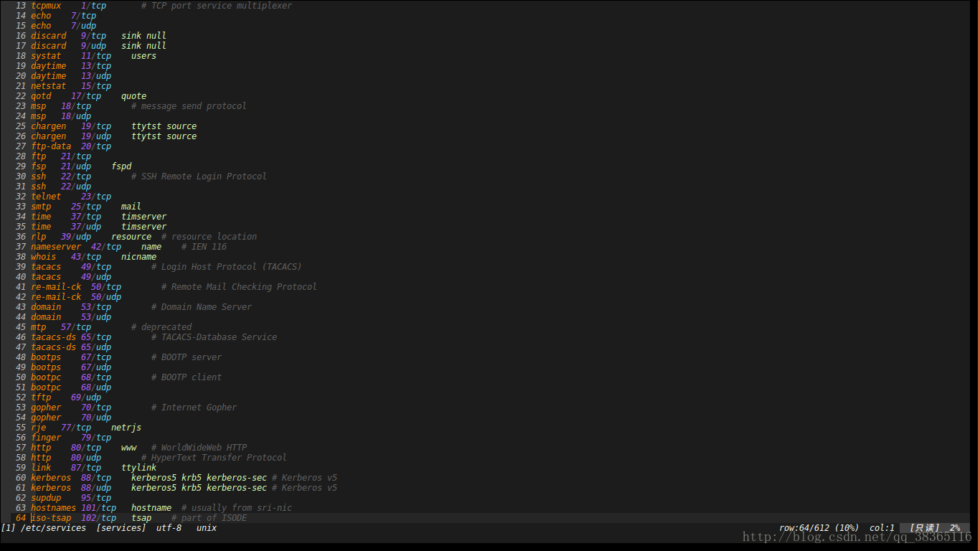Click comment '# TACACS-Database Service'
This screenshot has width=980, height=551.
[x=214, y=337]
